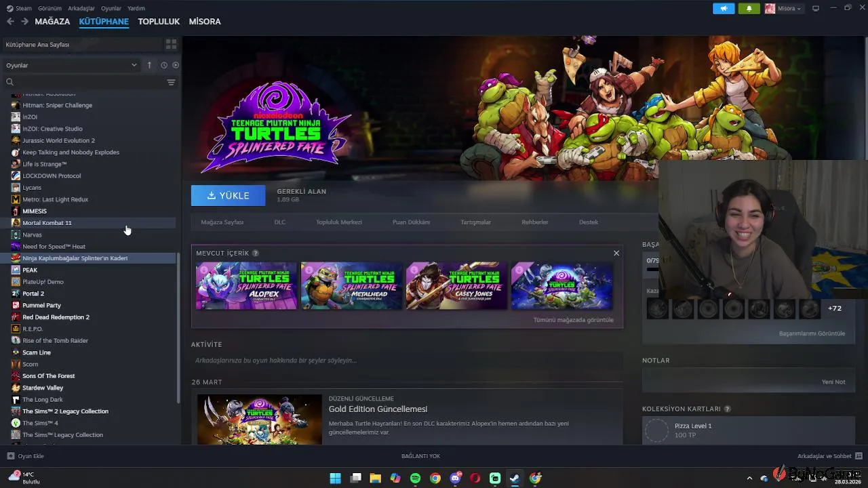Click +72 more achievements
868x488 pixels.
835,308
